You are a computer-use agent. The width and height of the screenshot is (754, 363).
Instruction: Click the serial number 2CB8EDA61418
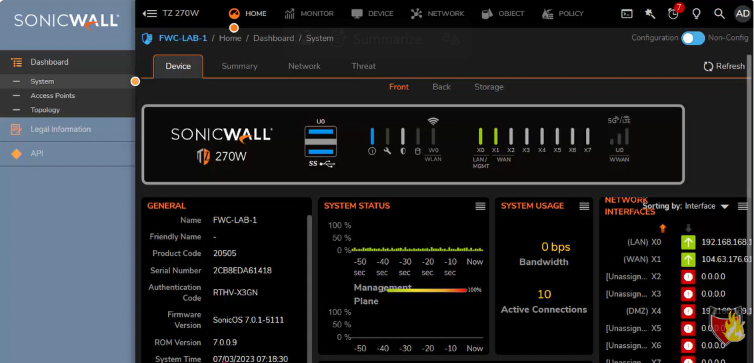tap(242, 271)
